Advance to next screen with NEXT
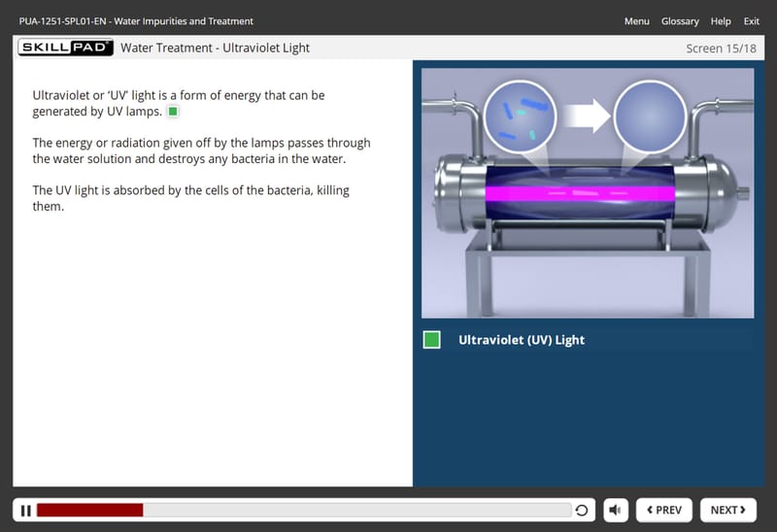Screen dimensions: 777x532 [727, 511]
